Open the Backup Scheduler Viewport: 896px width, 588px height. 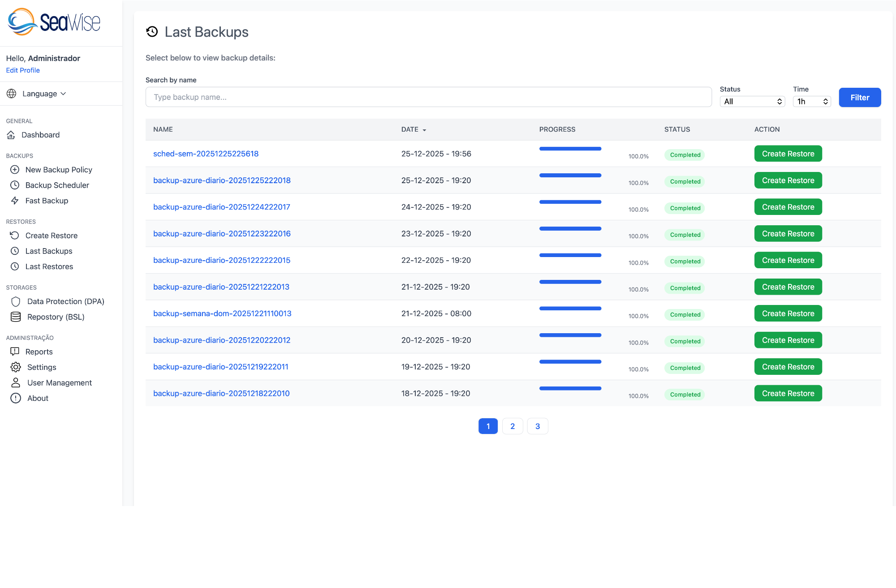pos(57,185)
